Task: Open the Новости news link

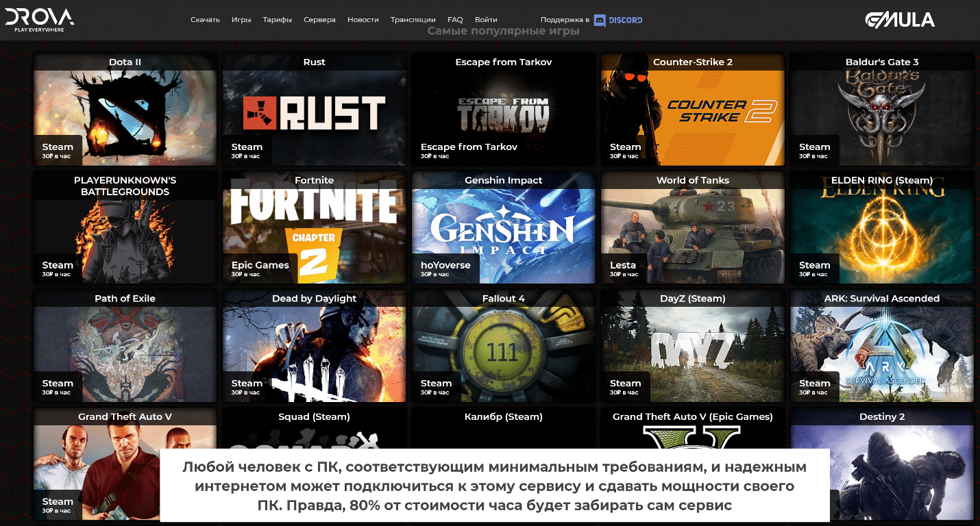Action: [363, 20]
